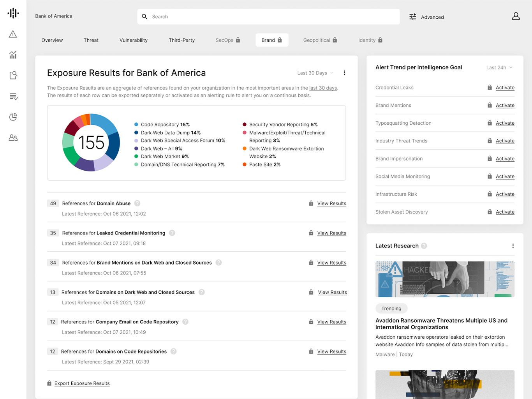Switch to the Threat tab
Viewport: 532px width, 399px height.
(91, 40)
